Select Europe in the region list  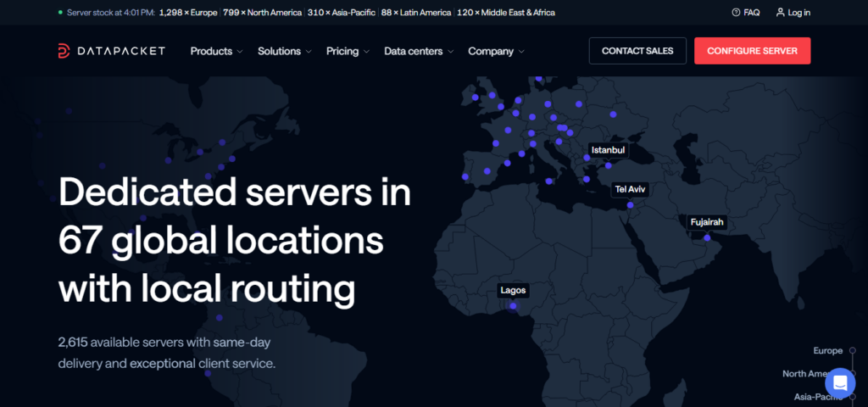coord(828,350)
